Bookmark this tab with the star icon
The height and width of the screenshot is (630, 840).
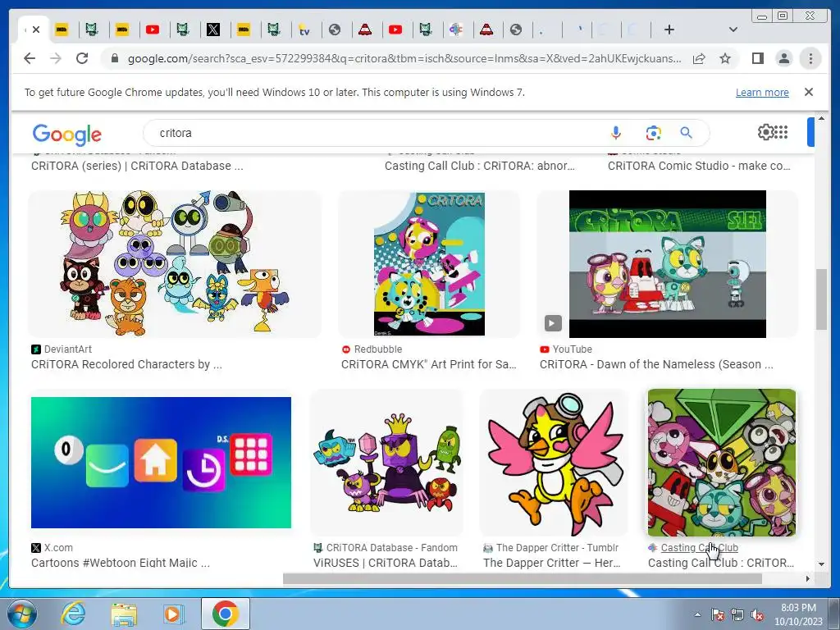pos(725,58)
